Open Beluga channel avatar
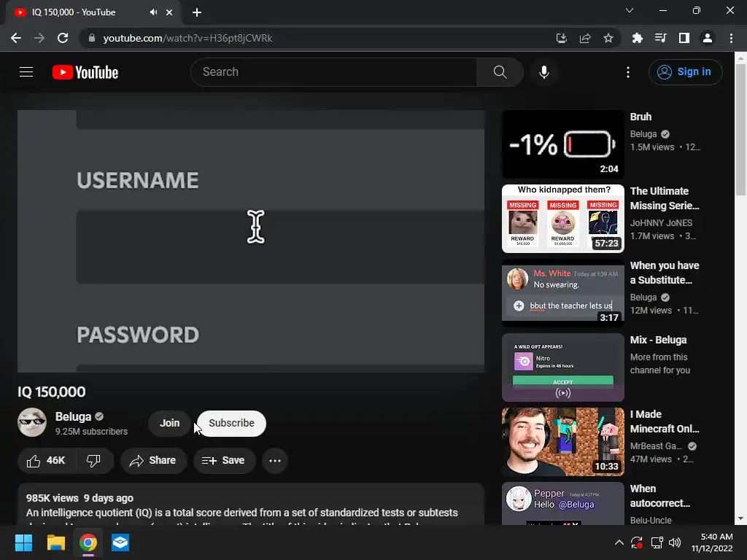This screenshot has height=560, width=747. tap(32, 422)
